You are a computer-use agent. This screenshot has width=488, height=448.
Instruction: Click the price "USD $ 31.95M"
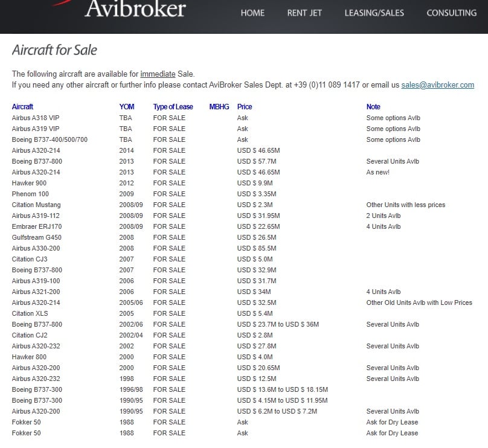pyautogui.click(x=258, y=216)
